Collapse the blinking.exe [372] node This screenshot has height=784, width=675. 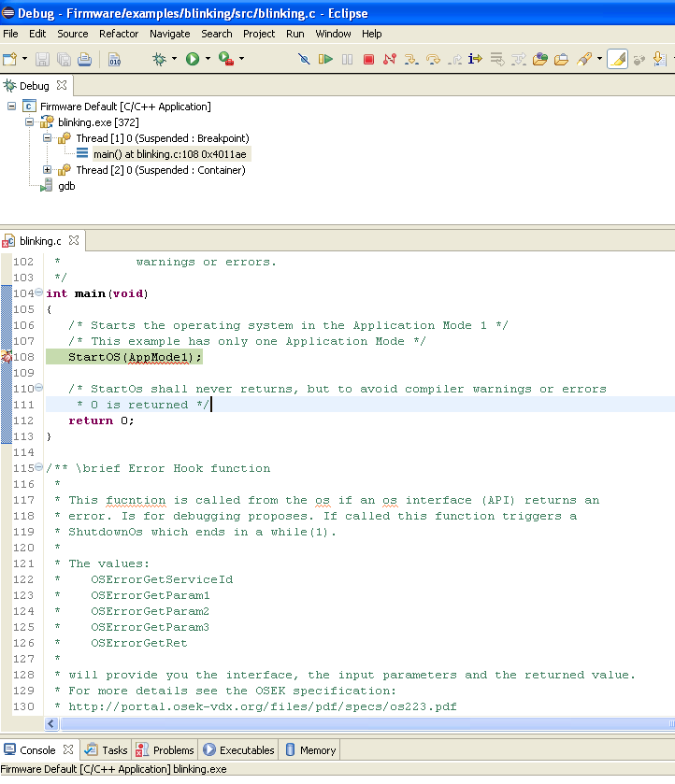(x=30, y=122)
